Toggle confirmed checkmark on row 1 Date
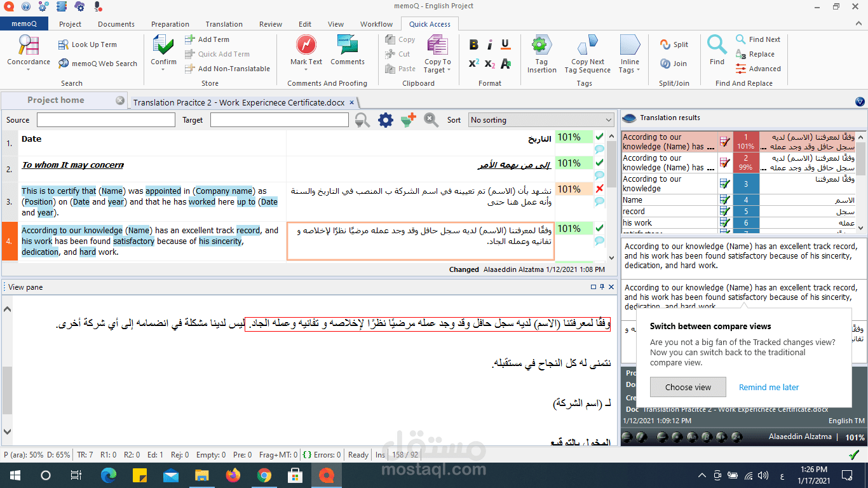The height and width of the screenshot is (488, 868). tap(599, 137)
